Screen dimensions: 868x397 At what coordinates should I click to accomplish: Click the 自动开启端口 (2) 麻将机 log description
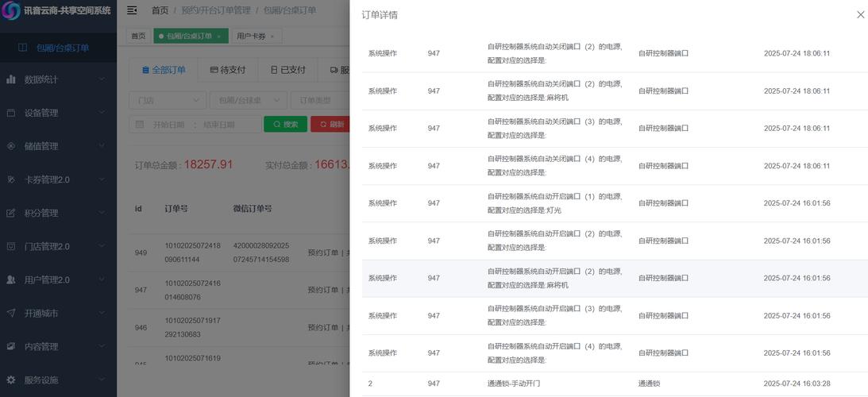click(x=554, y=278)
